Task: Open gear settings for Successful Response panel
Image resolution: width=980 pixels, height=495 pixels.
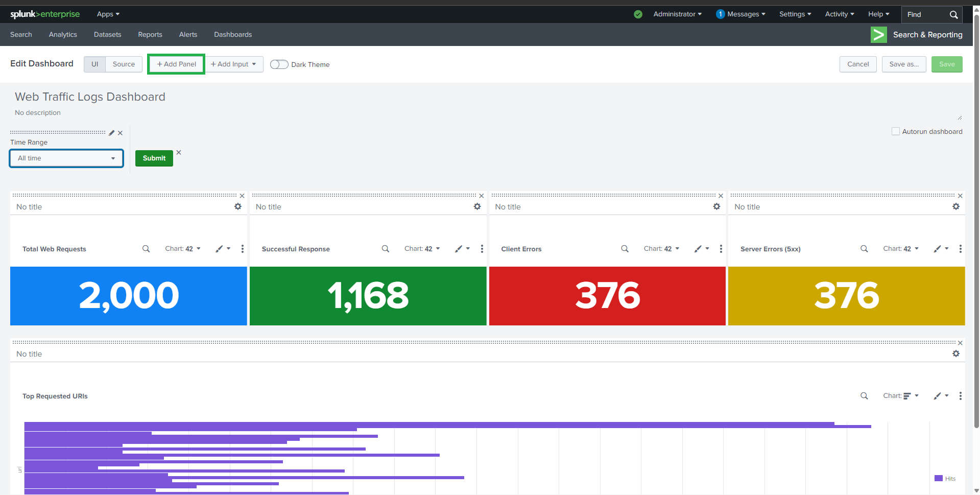Action: [x=477, y=206]
